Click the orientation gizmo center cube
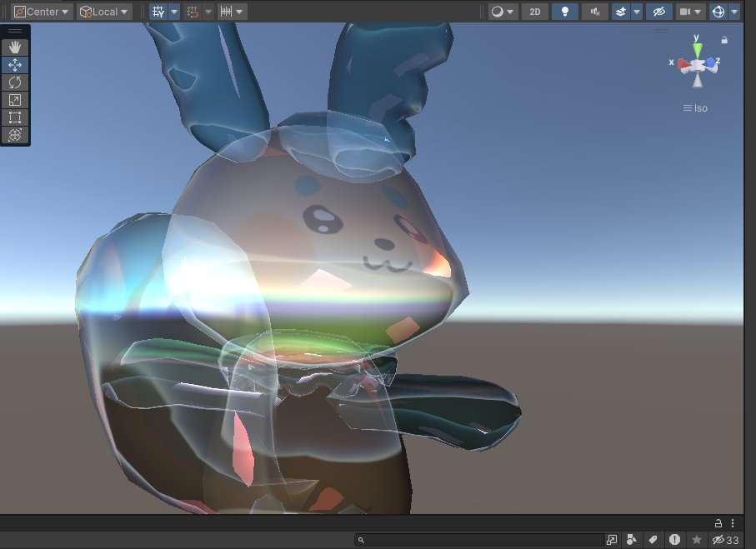 pyautogui.click(x=697, y=66)
